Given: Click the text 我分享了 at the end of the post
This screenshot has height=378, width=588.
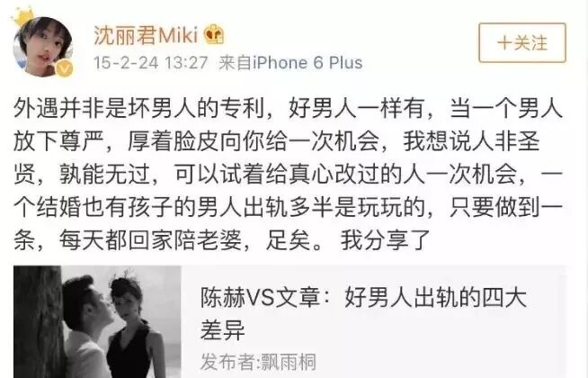Looking at the screenshot, I should (385, 240).
